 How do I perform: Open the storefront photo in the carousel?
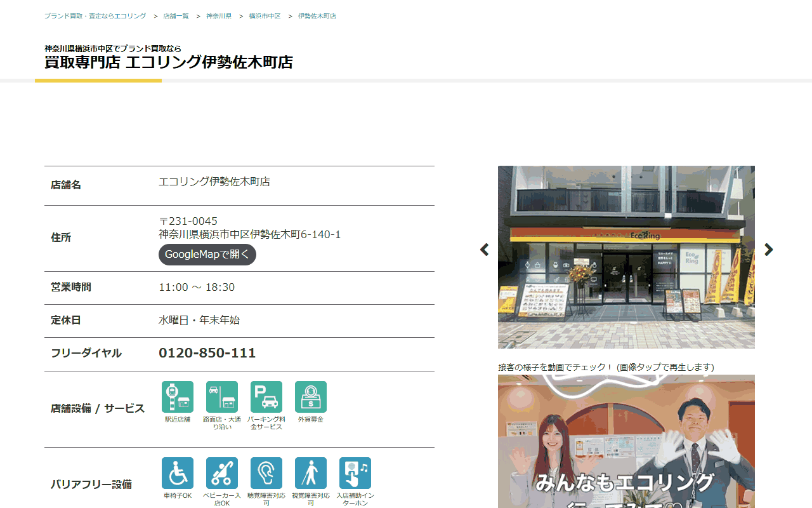[x=626, y=257]
